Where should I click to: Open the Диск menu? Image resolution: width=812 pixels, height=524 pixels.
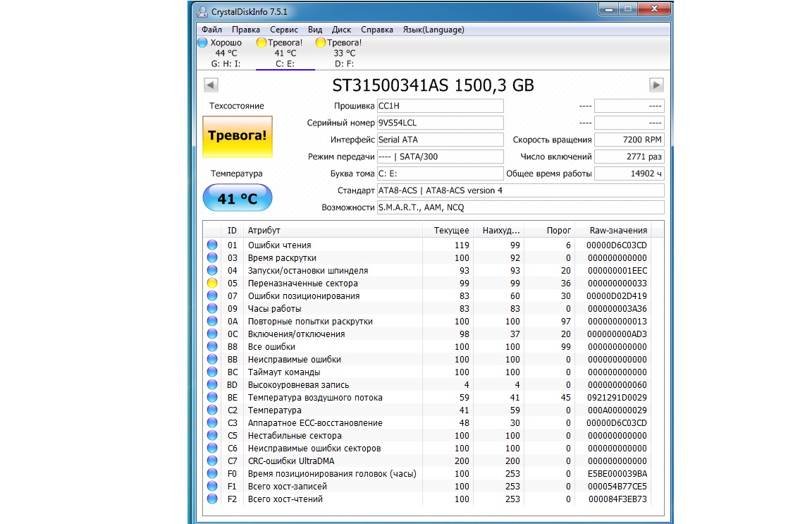click(341, 30)
